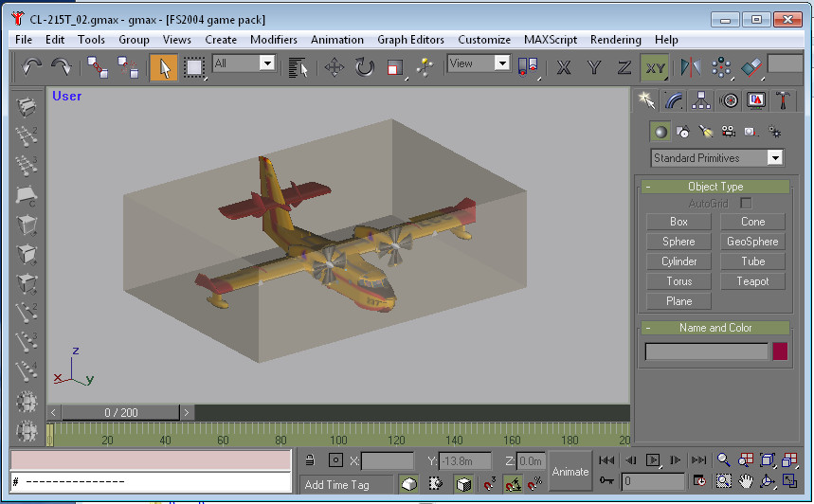Create a Teapot primitive

[752, 281]
